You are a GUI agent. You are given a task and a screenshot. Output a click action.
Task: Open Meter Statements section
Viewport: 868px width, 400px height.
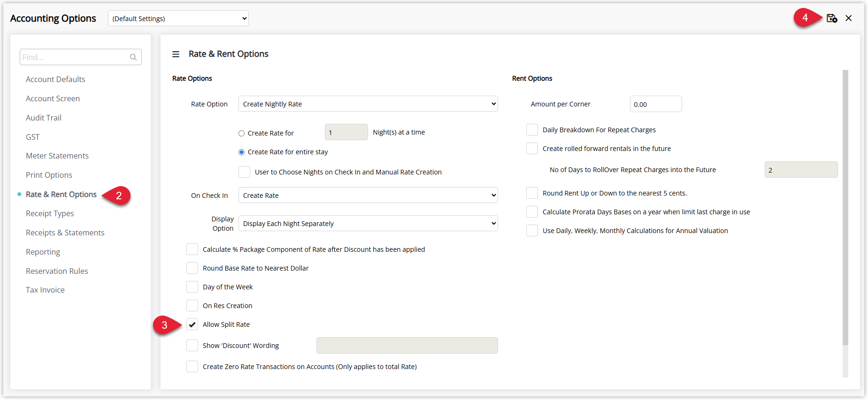(57, 156)
